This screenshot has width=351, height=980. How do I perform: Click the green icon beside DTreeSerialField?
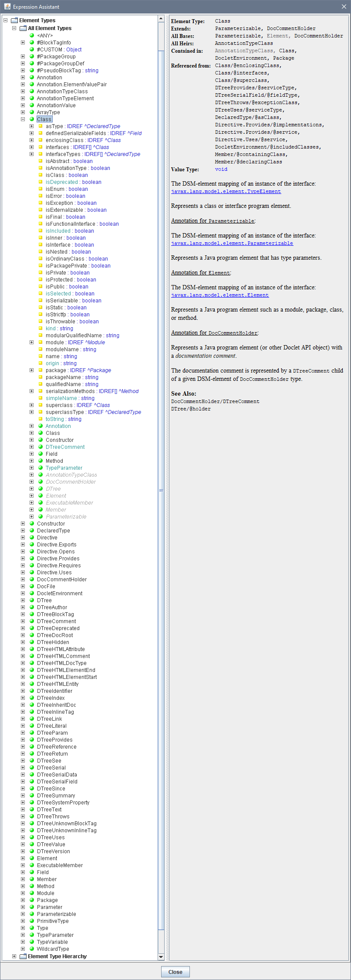coord(32,782)
